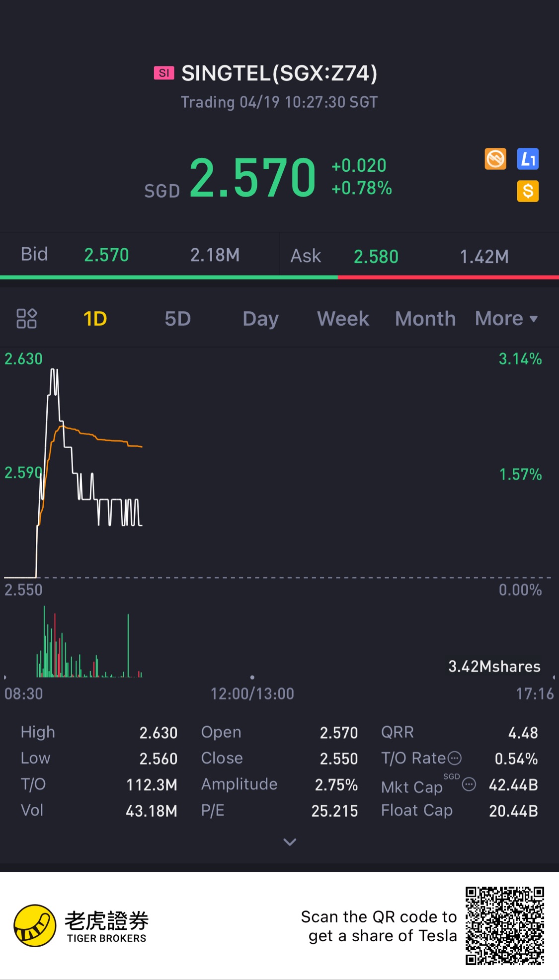Tap the Bid price 2.570
This screenshot has height=980, width=559.
point(106,255)
